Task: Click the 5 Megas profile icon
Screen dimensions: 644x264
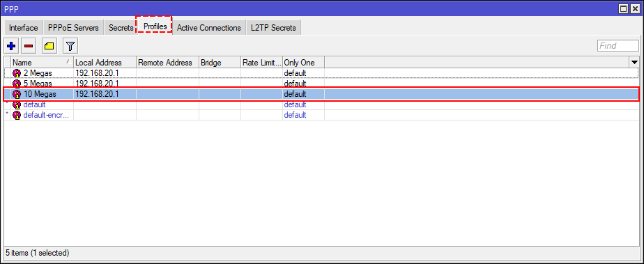Action: [17, 84]
